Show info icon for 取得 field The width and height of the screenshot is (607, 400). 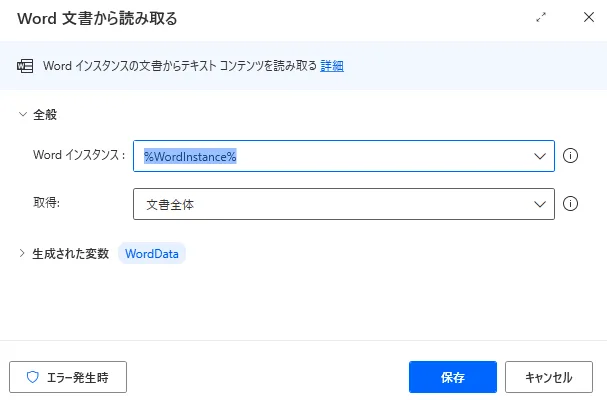click(x=571, y=204)
